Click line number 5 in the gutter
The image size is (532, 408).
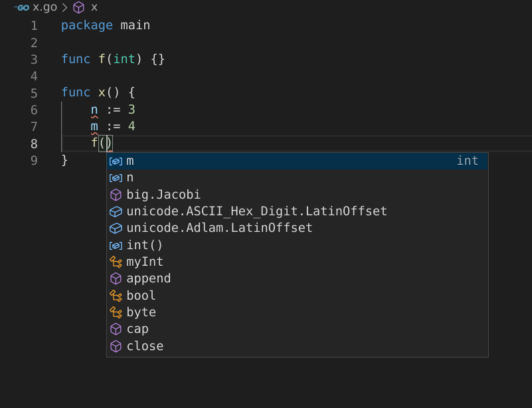point(34,93)
